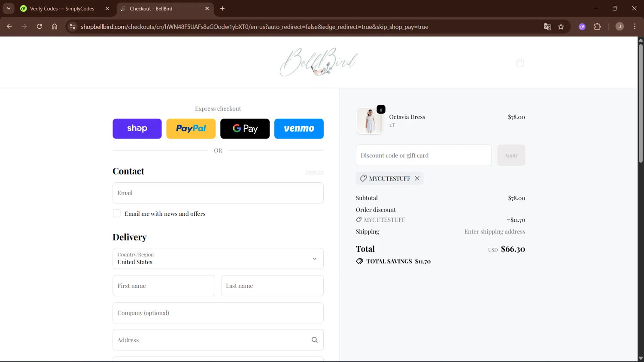Click the scrollbar down arrow
644x362 pixels.
pos(641,359)
